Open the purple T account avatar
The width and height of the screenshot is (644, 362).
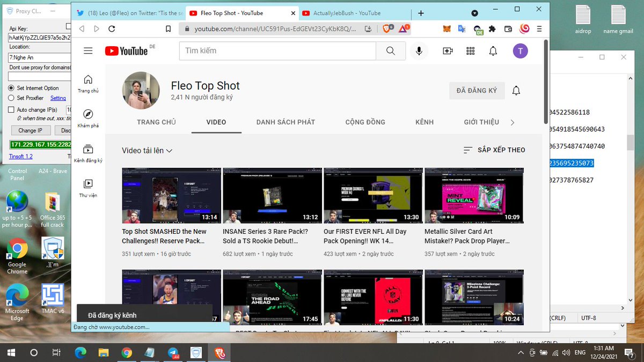pyautogui.click(x=520, y=51)
